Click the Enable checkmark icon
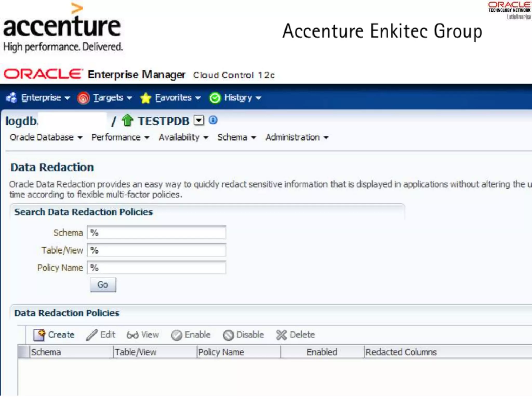This screenshot has width=532, height=399. click(x=177, y=335)
